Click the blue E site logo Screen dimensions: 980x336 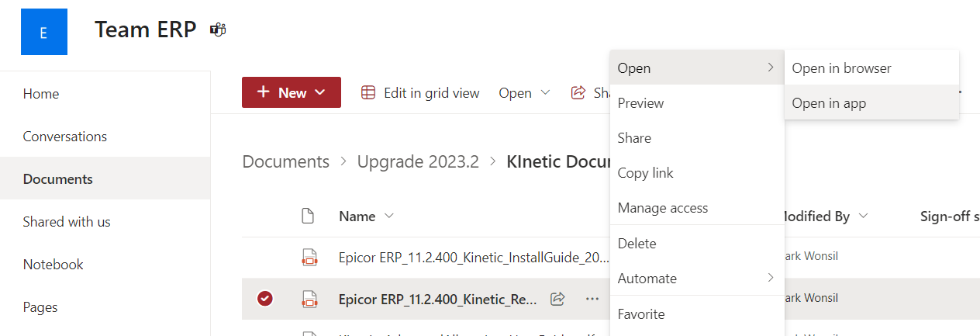pos(43,32)
